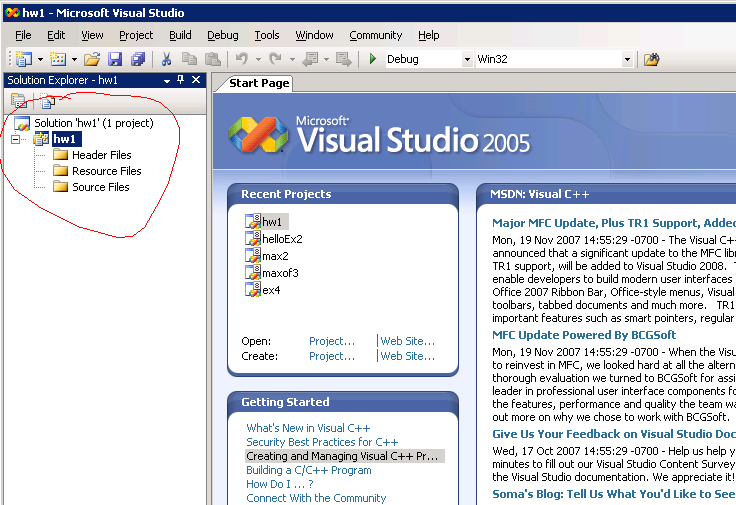Image resolution: width=736 pixels, height=505 pixels.
Task: Open the Debug menu
Action: tap(222, 35)
